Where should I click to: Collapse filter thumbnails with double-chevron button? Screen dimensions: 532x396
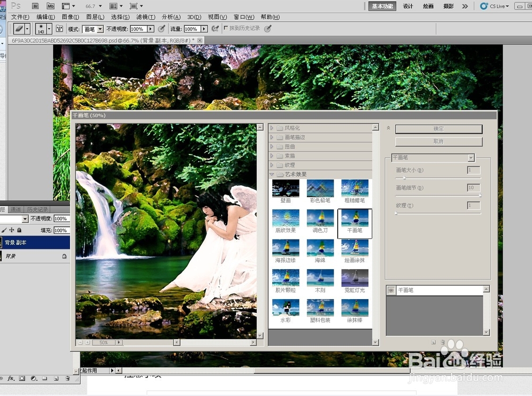pos(388,128)
